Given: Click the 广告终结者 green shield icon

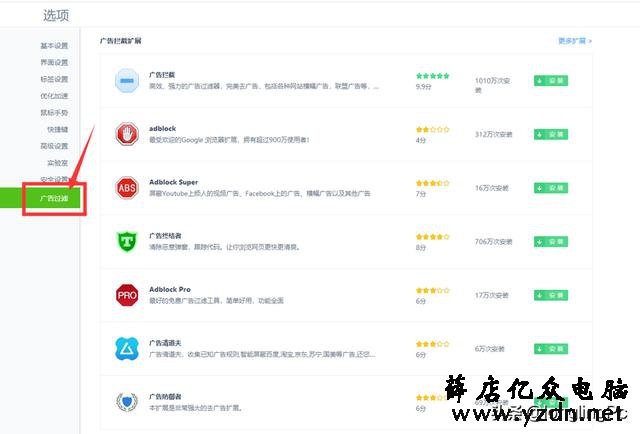Looking at the screenshot, I should pyautogui.click(x=127, y=241).
